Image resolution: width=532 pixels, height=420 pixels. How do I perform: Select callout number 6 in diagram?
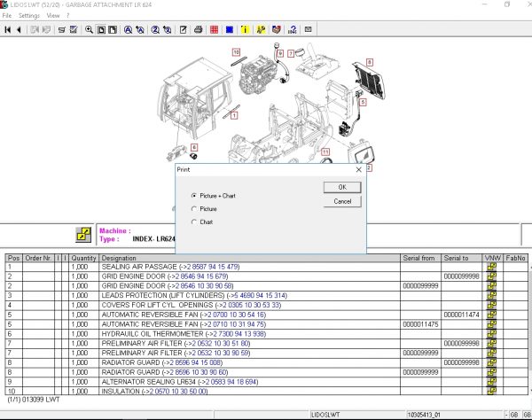[194, 147]
